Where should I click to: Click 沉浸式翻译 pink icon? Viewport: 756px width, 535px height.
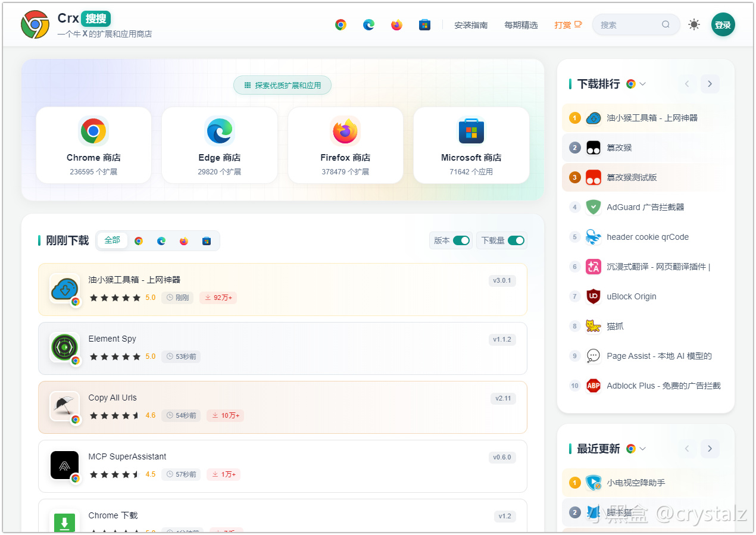(x=593, y=267)
